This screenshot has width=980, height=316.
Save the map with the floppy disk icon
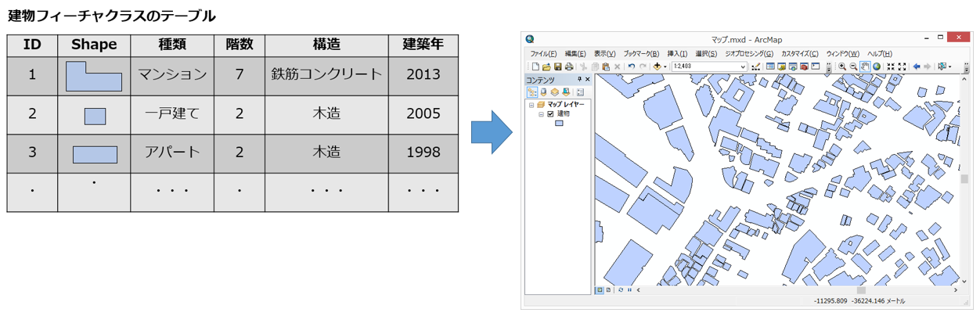558,66
